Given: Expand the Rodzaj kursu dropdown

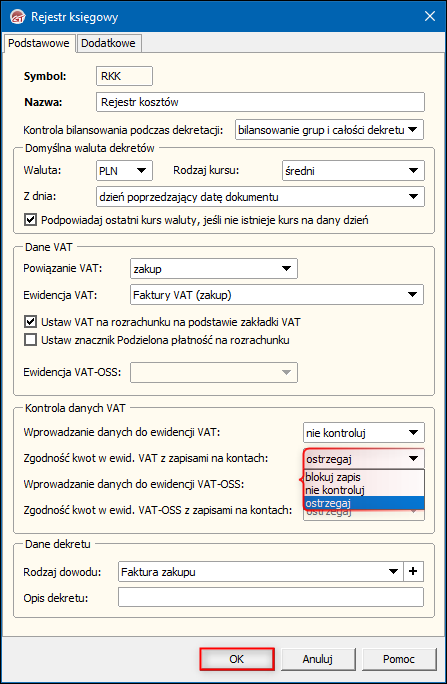Looking at the screenshot, I should click(353, 171).
